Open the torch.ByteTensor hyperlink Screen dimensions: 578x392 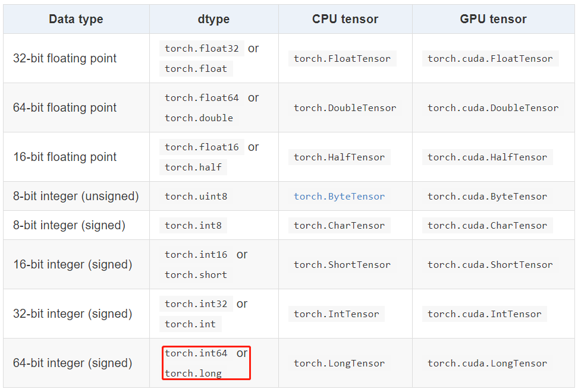pyautogui.click(x=339, y=196)
